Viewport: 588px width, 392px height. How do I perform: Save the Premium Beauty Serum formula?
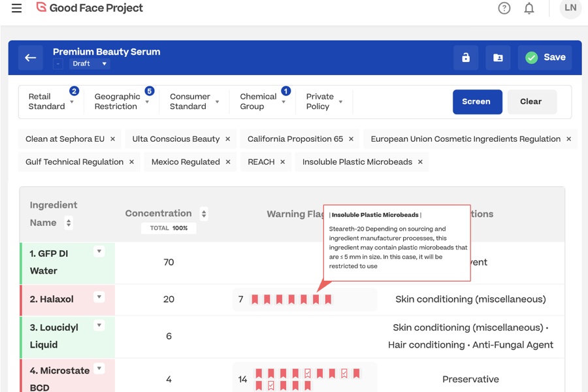[x=545, y=57]
